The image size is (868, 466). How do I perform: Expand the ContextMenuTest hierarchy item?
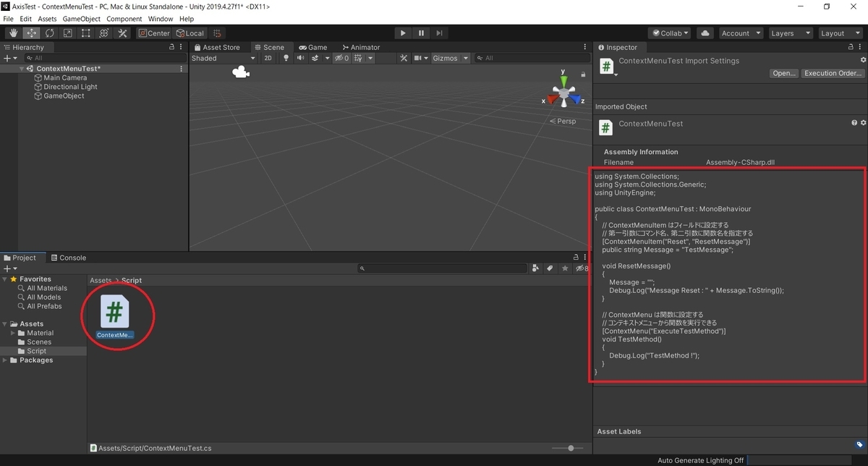pyautogui.click(x=22, y=68)
